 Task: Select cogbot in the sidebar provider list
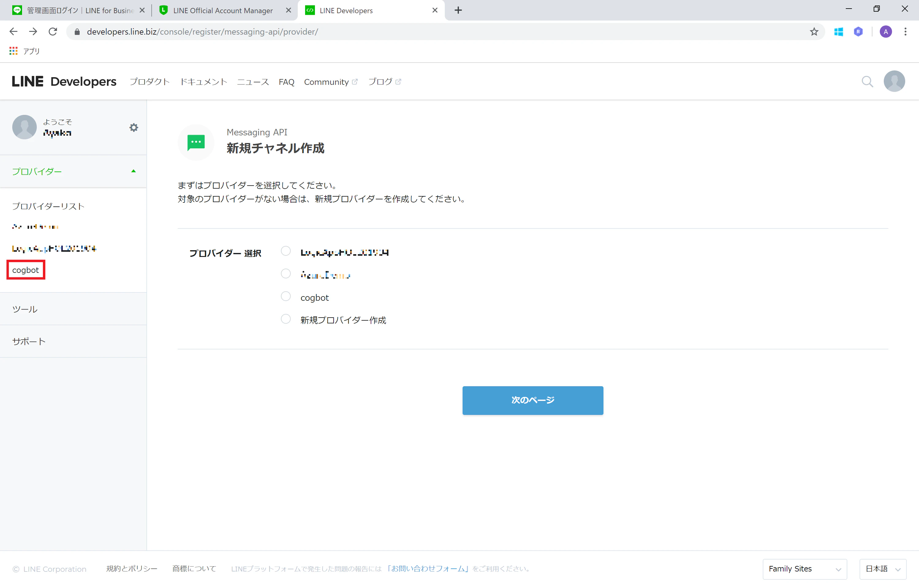pyautogui.click(x=26, y=270)
